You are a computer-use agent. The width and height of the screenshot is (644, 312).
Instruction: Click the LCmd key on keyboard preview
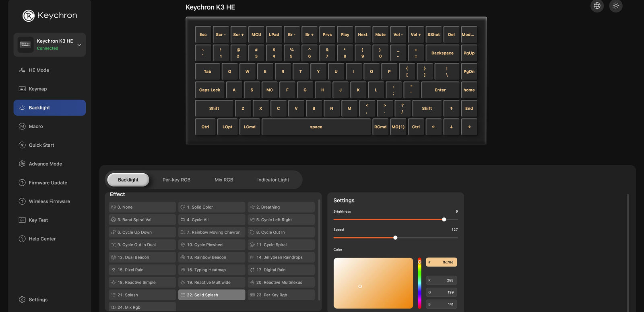coord(250,127)
